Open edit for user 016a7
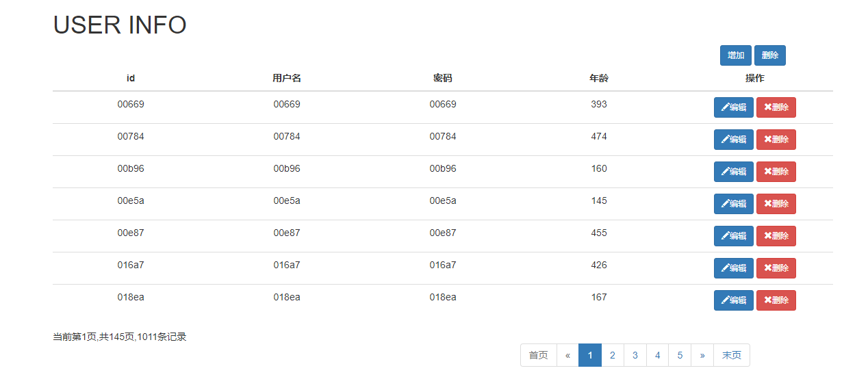This screenshot has width=868, height=390. 734,268
